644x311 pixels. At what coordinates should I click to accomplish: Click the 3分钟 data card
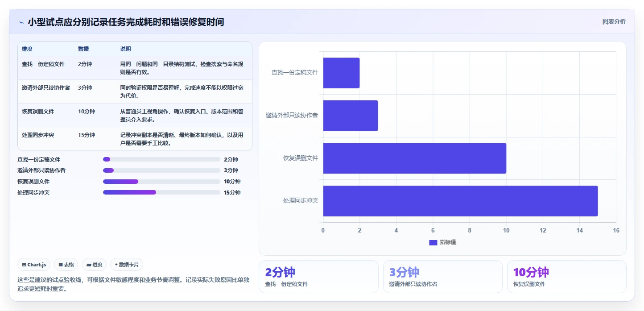(443, 277)
